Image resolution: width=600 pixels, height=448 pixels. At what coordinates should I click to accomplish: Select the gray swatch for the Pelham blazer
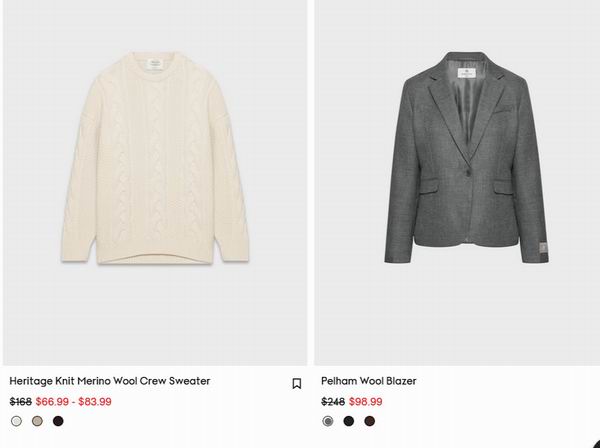(328, 421)
